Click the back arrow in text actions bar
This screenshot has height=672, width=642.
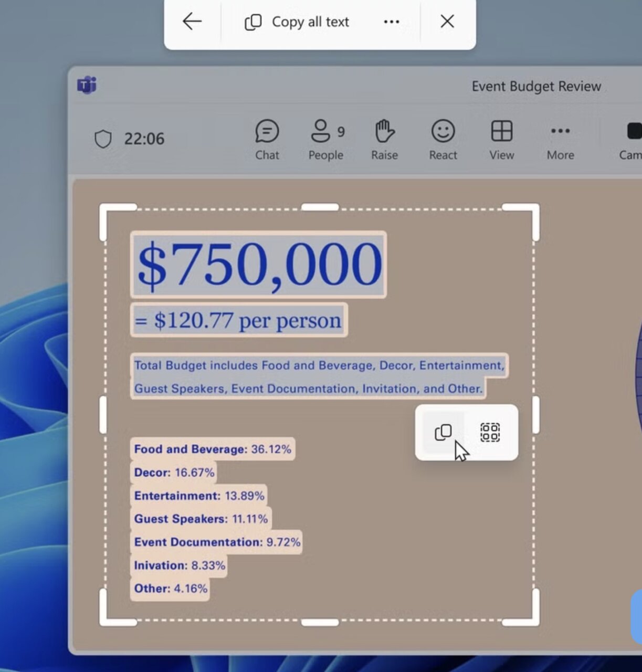coord(192,22)
